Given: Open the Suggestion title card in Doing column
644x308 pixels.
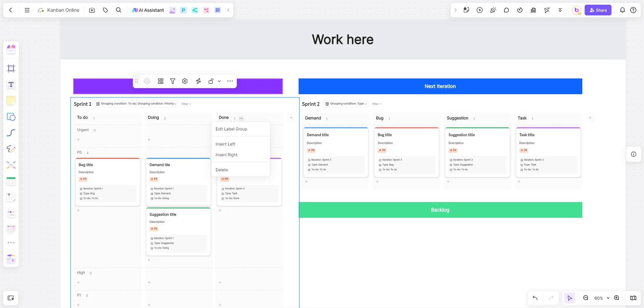Looking at the screenshot, I should click(178, 232).
